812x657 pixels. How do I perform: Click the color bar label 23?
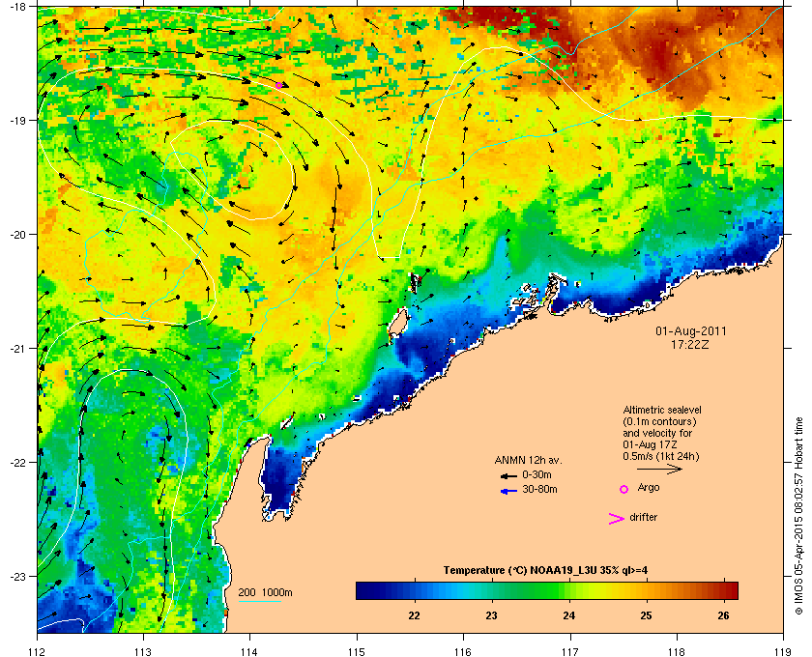pyautogui.click(x=491, y=615)
